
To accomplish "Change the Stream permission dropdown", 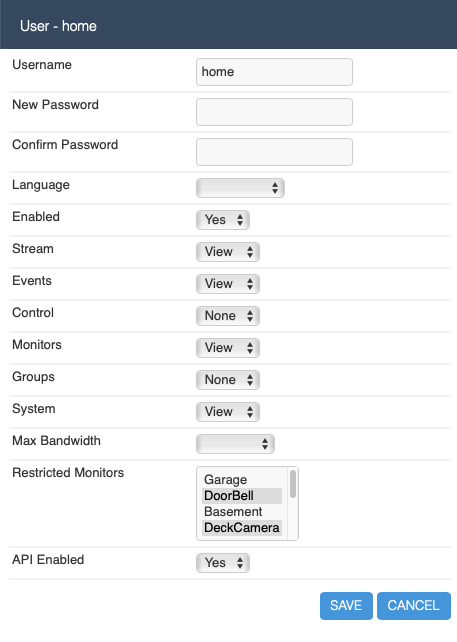I will coord(228,252).
